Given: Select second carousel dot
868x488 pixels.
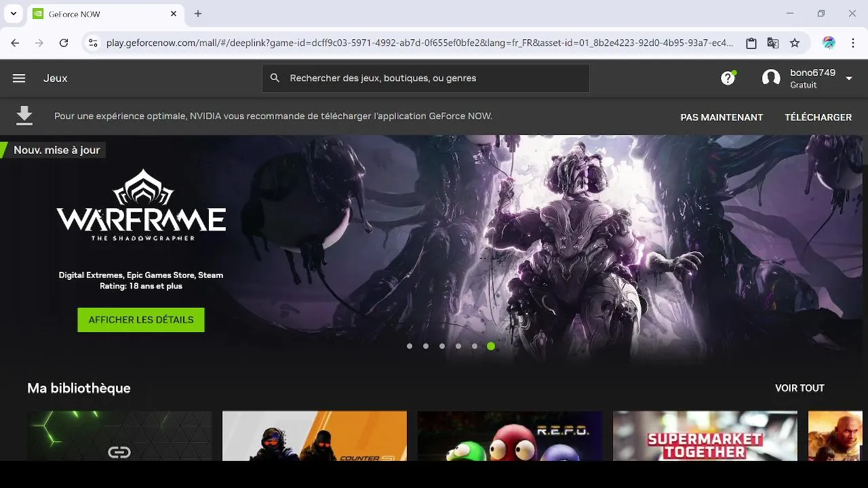Looking at the screenshot, I should [x=426, y=346].
